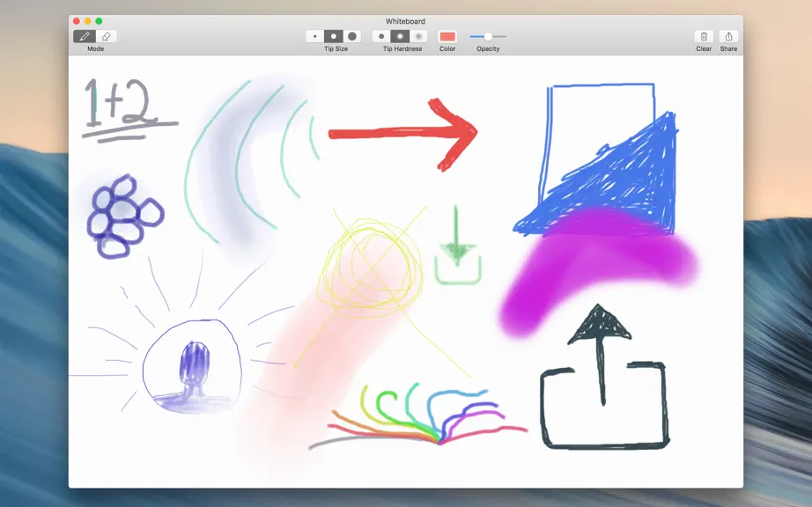Minimize the window with yellow button
The height and width of the screenshot is (507, 812).
tap(87, 21)
